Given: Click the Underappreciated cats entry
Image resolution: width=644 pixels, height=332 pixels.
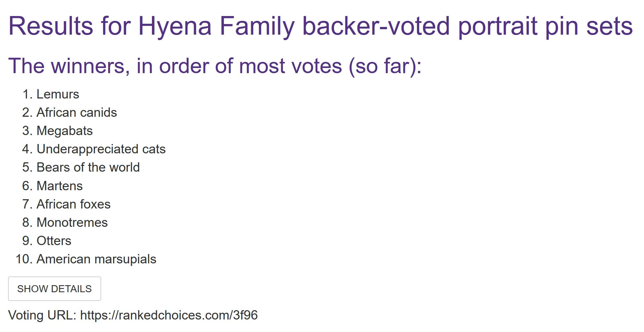Looking at the screenshot, I should pyautogui.click(x=101, y=149).
